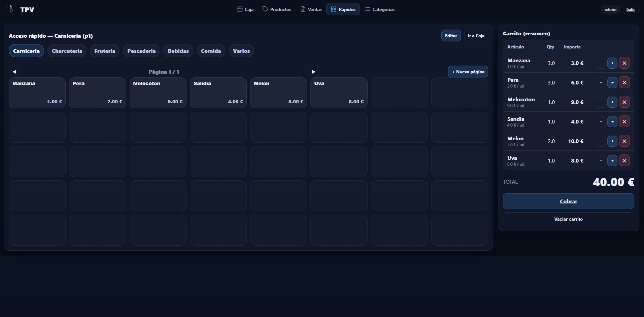Viewport: 644px width, 317px height.
Task: Select the Rápidos grid icon
Action: 333,9
